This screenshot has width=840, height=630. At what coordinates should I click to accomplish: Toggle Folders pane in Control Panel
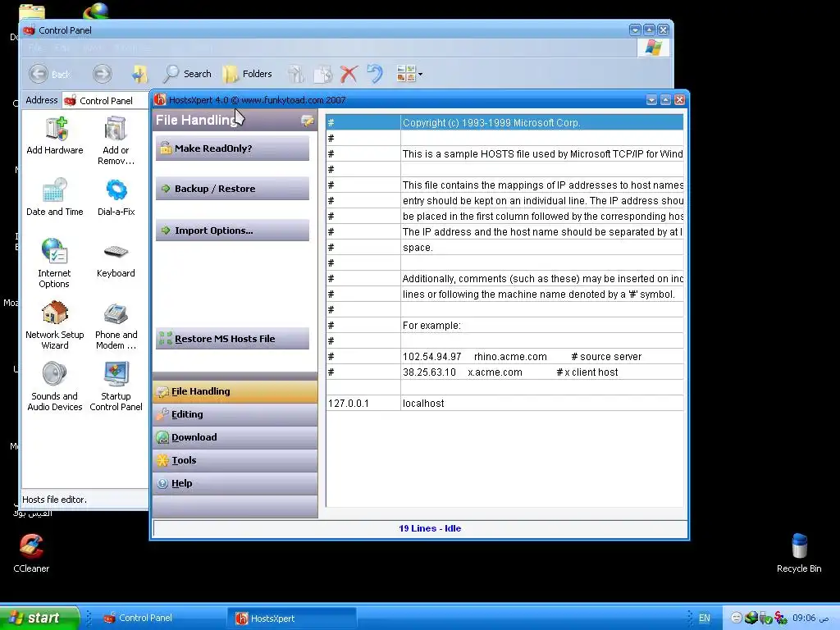pos(248,74)
